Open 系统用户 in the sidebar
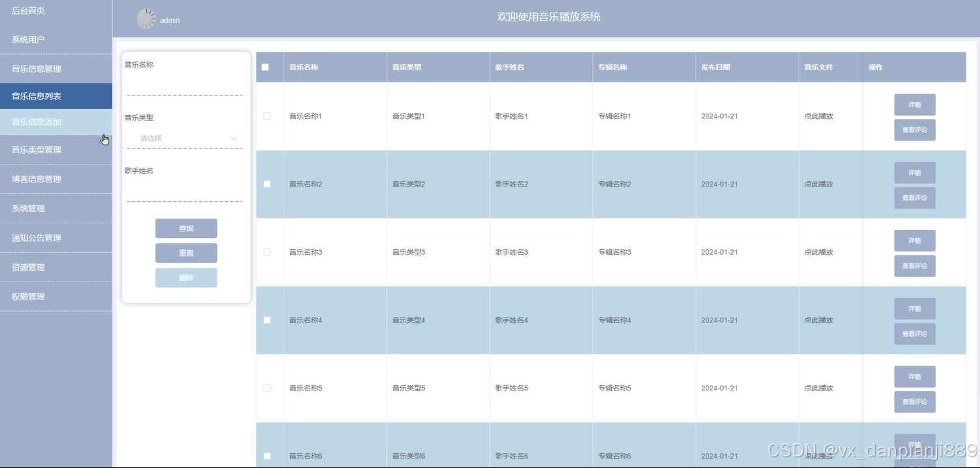Screen dimensions: 980x468 tap(56, 39)
